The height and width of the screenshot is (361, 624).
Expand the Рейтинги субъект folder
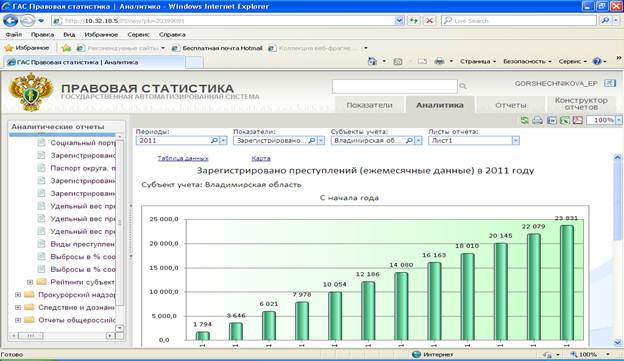pos(30,282)
